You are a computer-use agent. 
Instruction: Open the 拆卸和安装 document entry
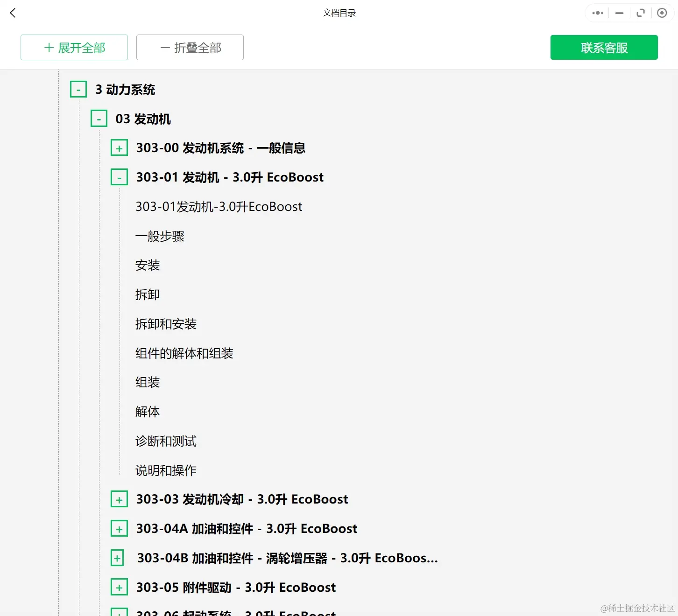pyautogui.click(x=166, y=323)
